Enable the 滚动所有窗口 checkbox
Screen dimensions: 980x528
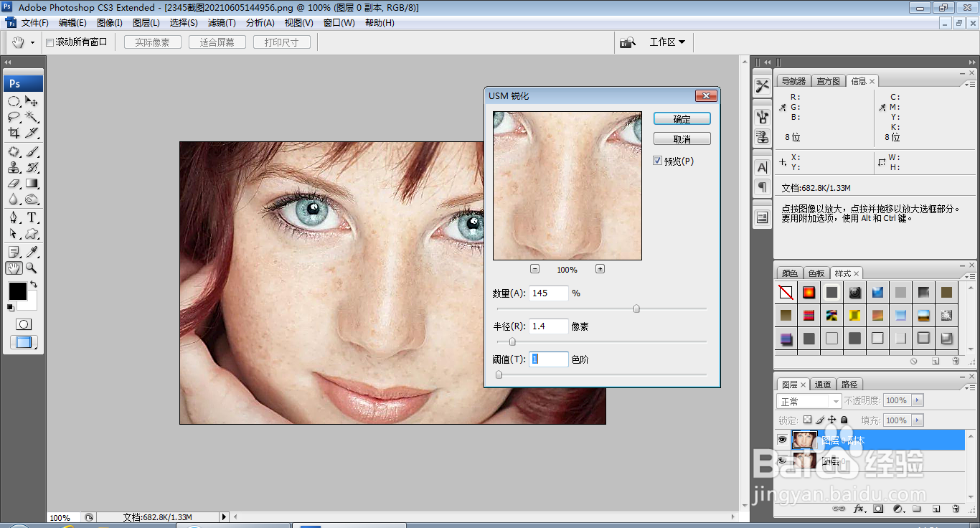pyautogui.click(x=50, y=42)
